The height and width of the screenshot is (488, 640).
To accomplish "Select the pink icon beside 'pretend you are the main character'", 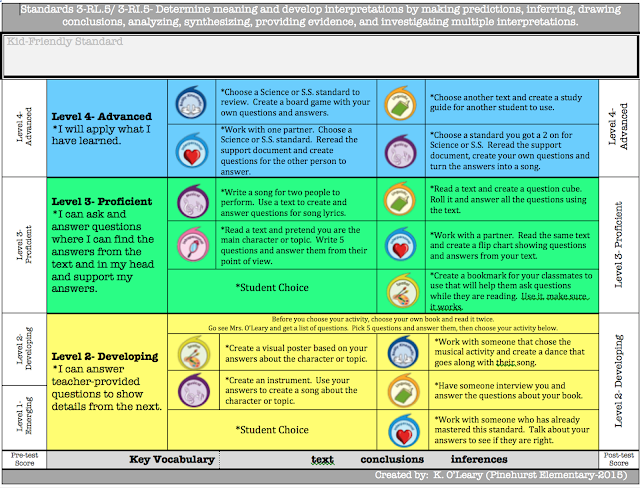I will [193, 245].
